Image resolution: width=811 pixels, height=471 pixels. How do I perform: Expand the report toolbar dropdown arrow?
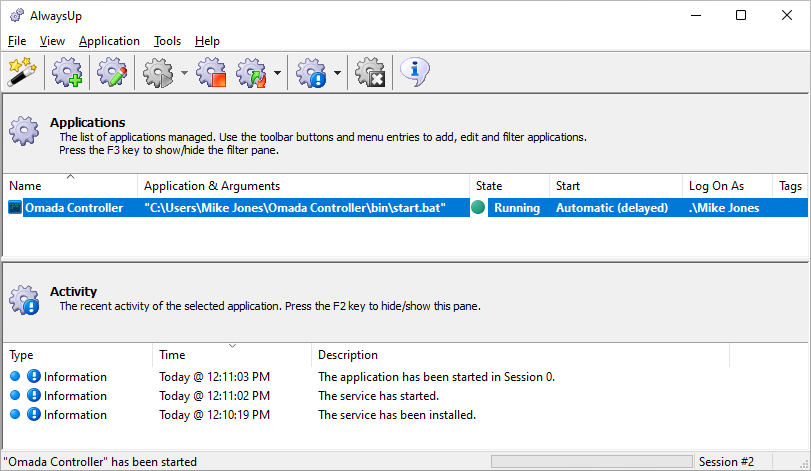(x=337, y=73)
